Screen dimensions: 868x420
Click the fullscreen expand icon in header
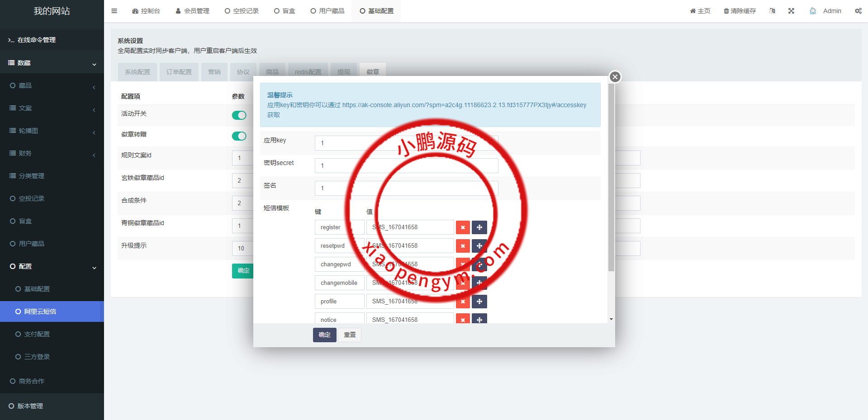791,11
